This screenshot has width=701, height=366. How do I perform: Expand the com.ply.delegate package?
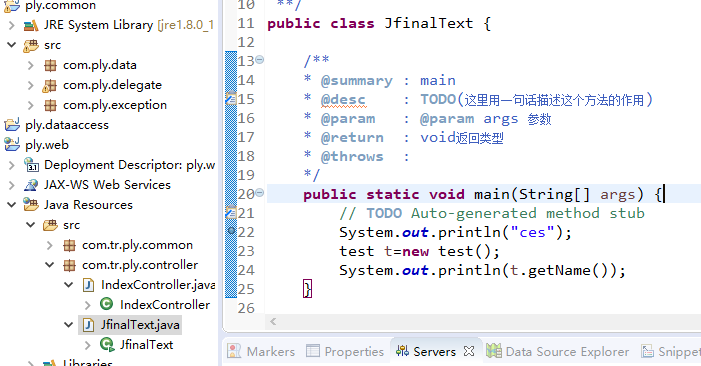click(30, 85)
